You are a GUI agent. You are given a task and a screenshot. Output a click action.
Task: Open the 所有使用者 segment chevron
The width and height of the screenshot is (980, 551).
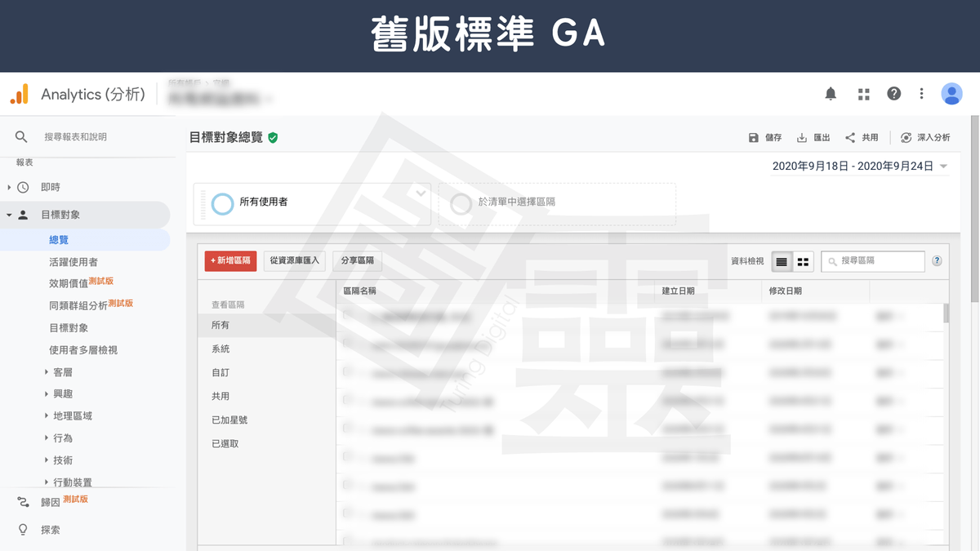pyautogui.click(x=421, y=193)
